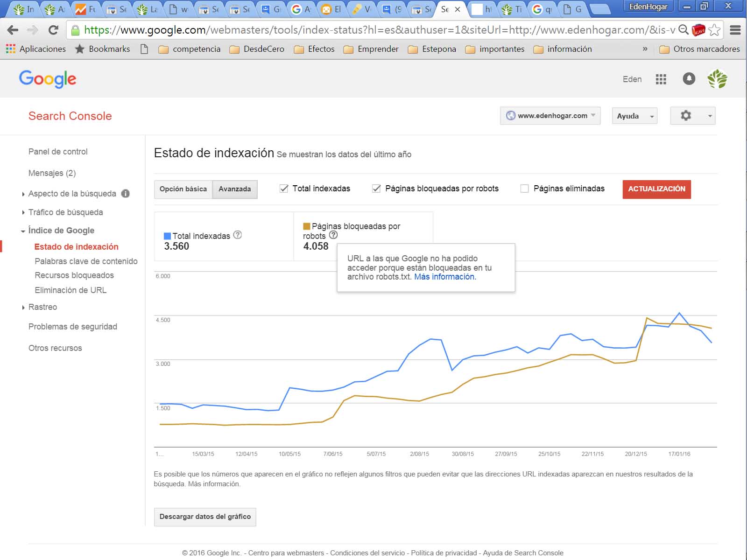Open the settings gear dropdown
The height and width of the screenshot is (560, 747).
click(692, 116)
